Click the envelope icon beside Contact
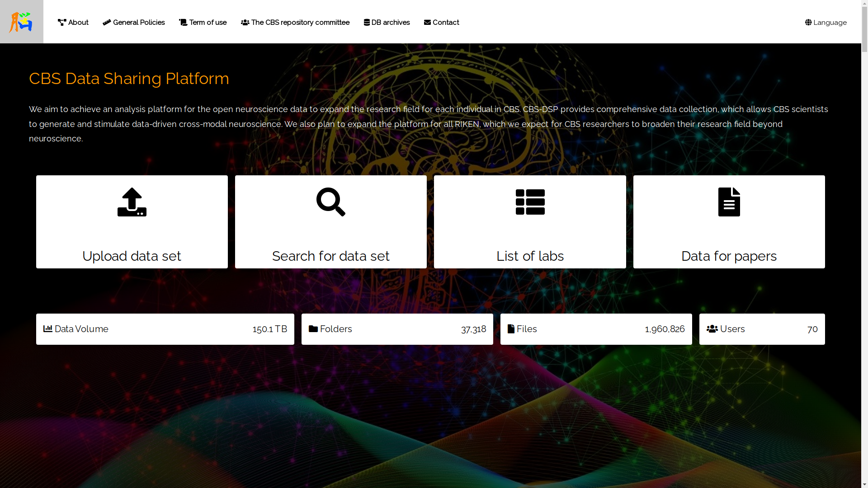 click(x=427, y=22)
